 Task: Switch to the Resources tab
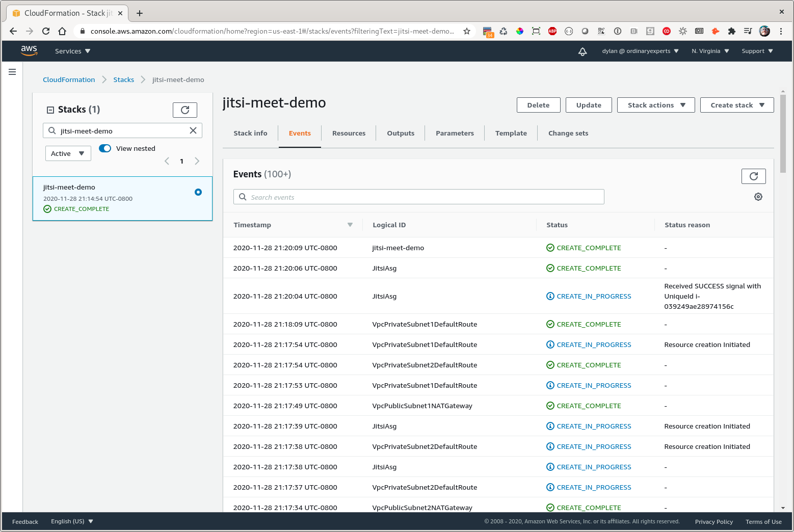pyautogui.click(x=349, y=134)
